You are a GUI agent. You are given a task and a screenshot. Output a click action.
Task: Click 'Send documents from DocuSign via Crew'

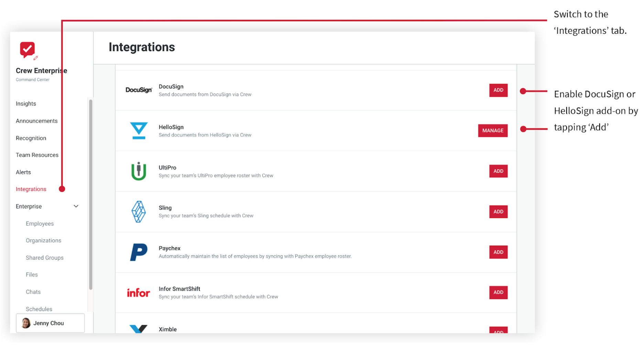click(205, 94)
